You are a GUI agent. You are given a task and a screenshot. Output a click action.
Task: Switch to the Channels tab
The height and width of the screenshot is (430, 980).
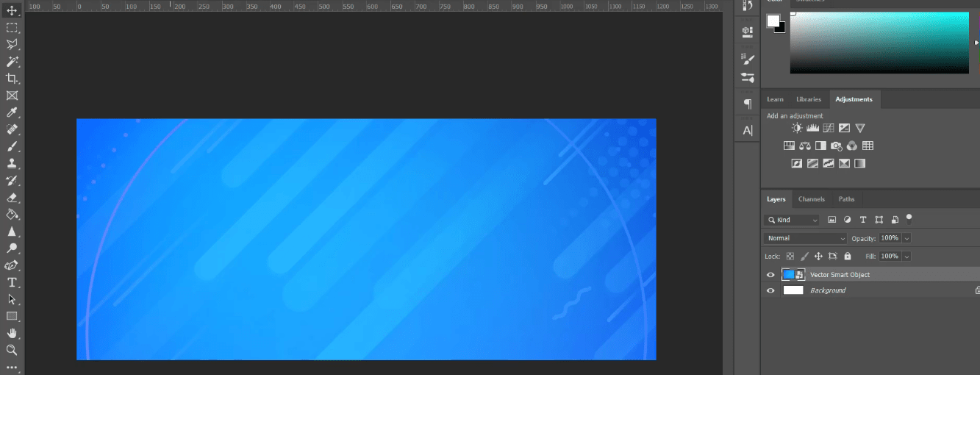(812, 199)
